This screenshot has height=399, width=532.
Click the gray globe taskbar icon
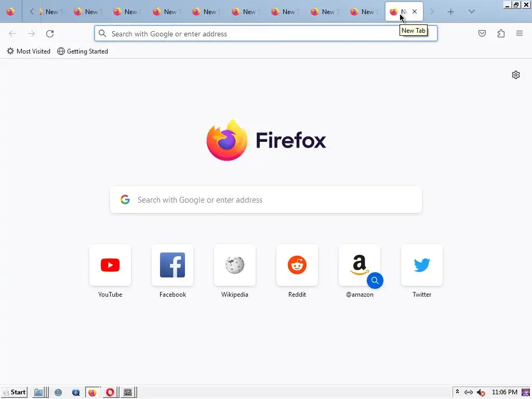coord(58,393)
